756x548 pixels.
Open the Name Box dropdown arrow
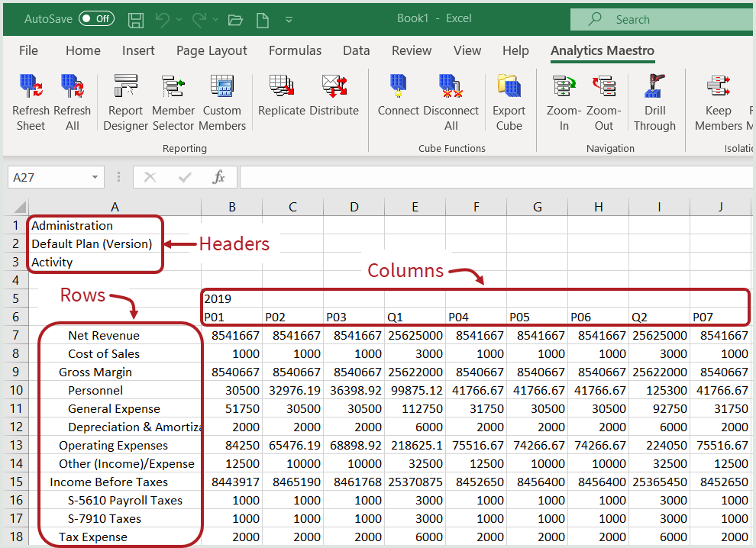point(95,177)
